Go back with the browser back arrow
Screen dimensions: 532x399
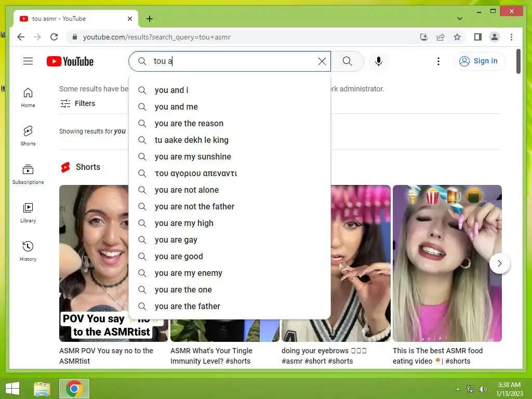[x=21, y=37]
